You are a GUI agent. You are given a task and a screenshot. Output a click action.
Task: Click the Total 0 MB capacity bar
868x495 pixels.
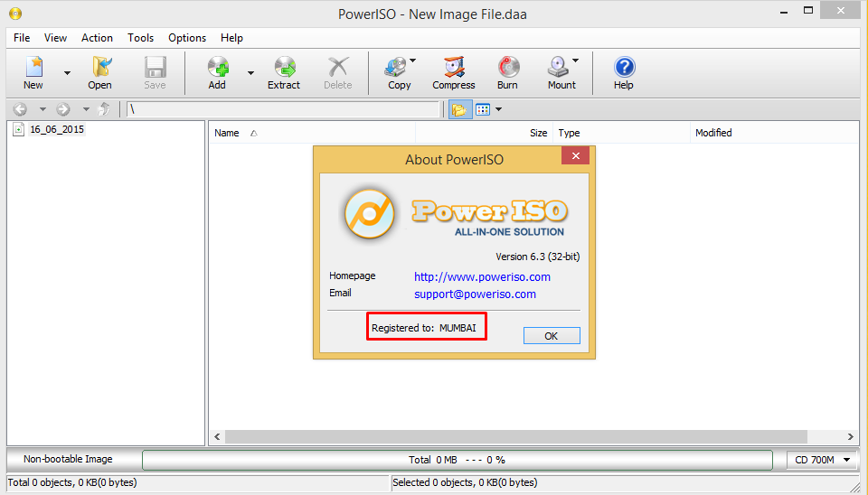(x=458, y=460)
